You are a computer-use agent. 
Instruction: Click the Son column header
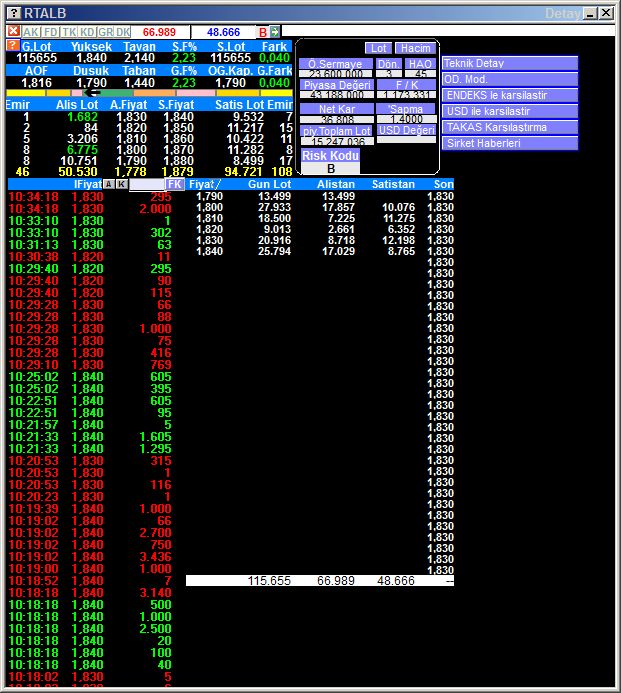click(x=443, y=184)
